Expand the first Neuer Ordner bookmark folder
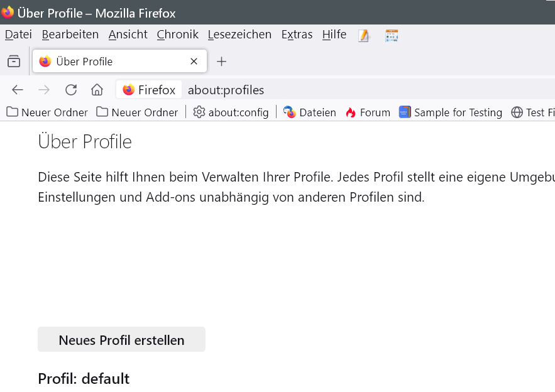 (x=47, y=112)
